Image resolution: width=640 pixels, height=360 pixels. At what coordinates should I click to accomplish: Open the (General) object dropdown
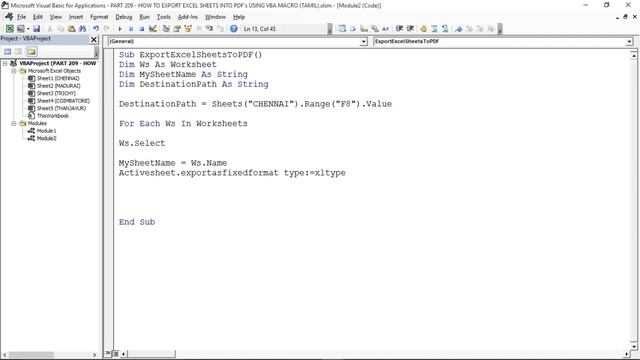pos(364,42)
